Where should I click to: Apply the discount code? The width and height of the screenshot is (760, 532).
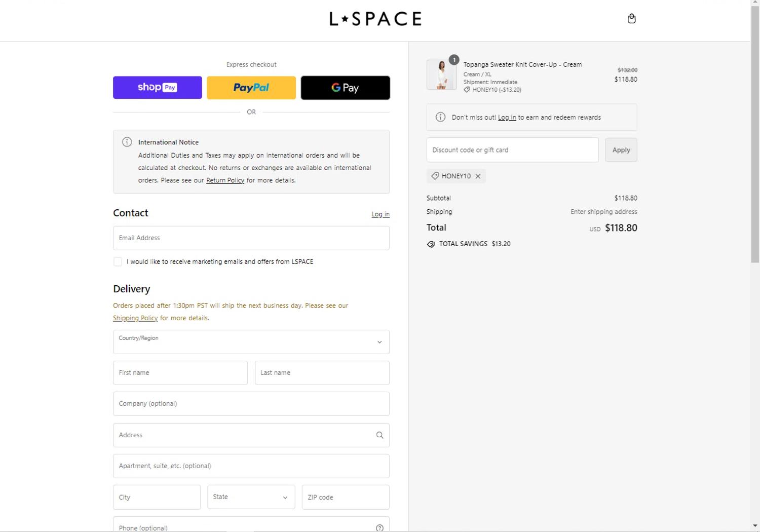pyautogui.click(x=621, y=150)
